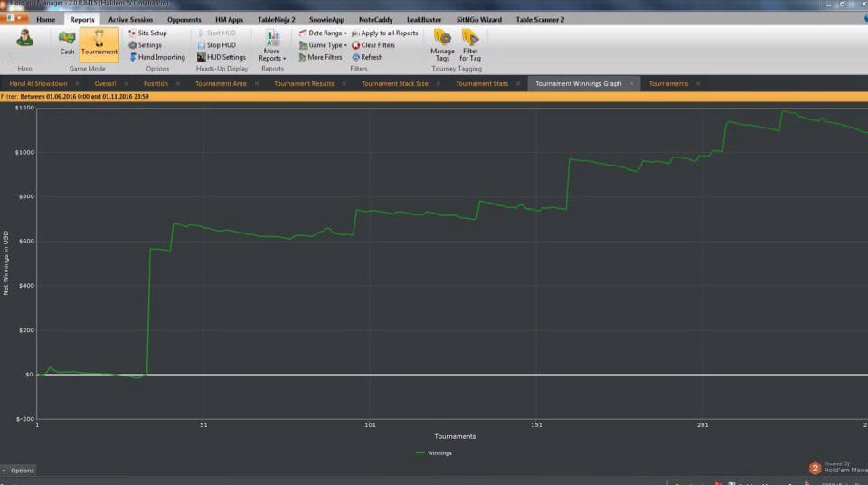
Task: Switch to Tournament Stats report tab
Action: [482, 83]
